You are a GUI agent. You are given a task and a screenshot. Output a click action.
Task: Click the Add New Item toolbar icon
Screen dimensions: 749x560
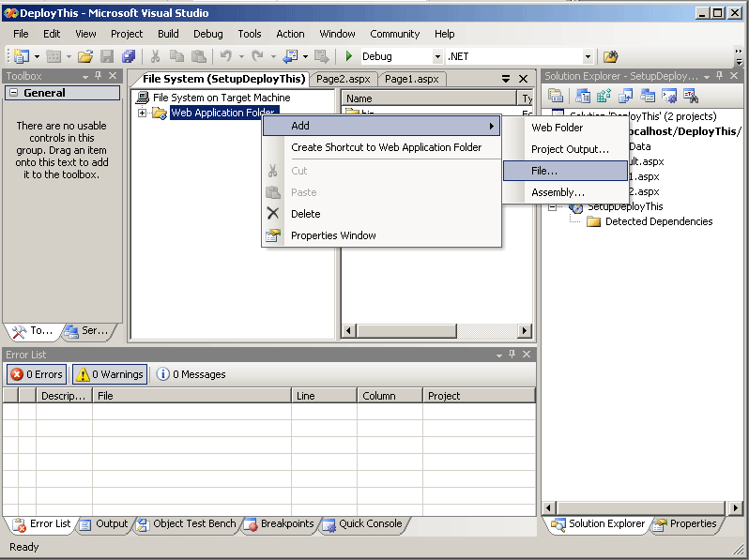(x=53, y=57)
